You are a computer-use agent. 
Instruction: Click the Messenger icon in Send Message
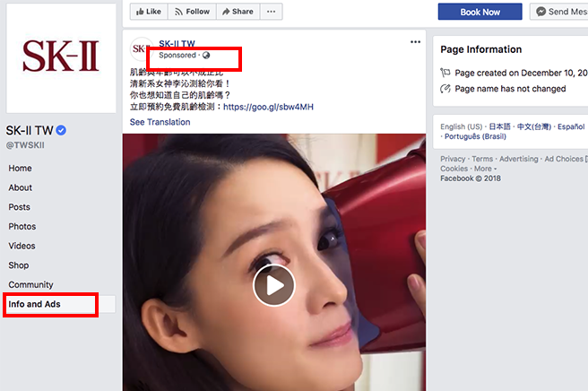point(540,12)
